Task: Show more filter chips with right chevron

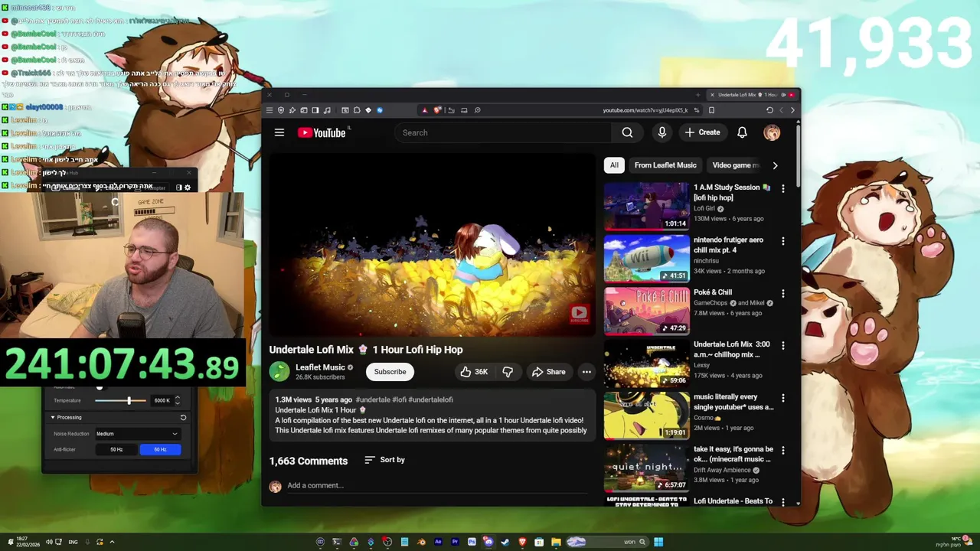Action: [775, 165]
